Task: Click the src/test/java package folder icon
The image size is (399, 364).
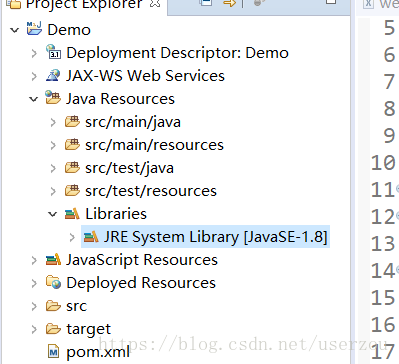Action: 72,167
